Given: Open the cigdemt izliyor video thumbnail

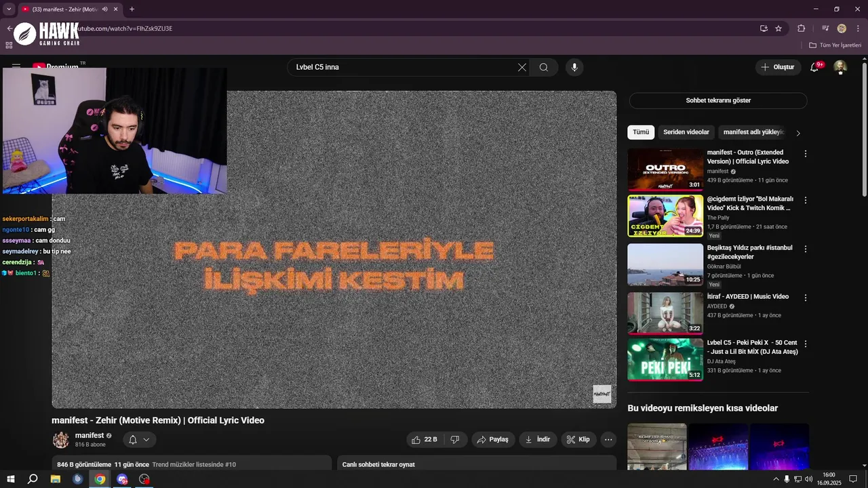Looking at the screenshot, I should (665, 216).
